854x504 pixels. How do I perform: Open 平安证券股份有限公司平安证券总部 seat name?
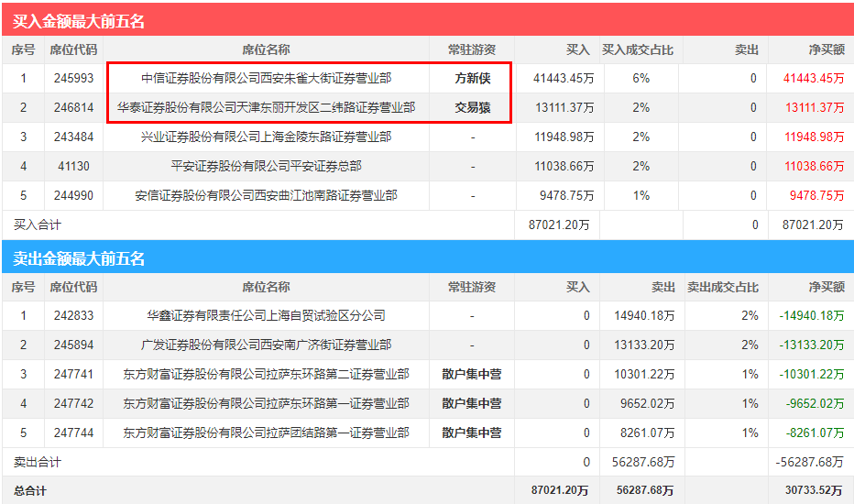[x=267, y=167]
